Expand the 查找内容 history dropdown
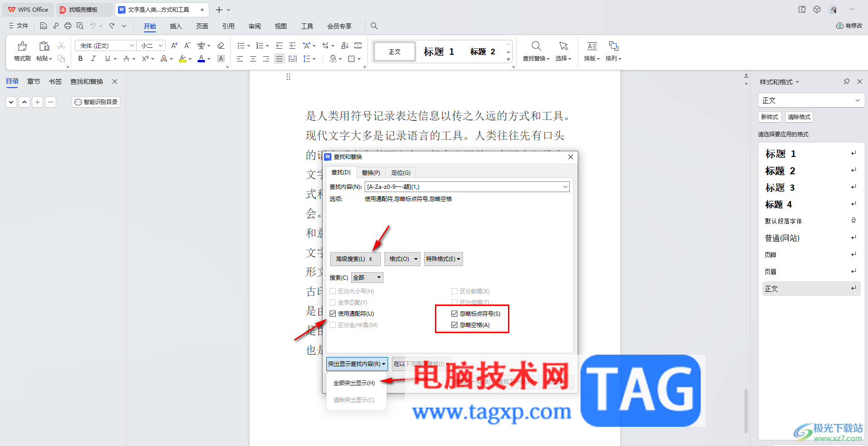Image resolution: width=868 pixels, height=446 pixels. (566, 187)
